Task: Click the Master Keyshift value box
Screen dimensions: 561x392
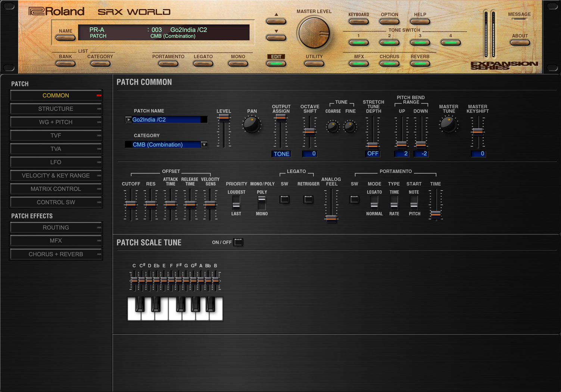Action: [478, 154]
